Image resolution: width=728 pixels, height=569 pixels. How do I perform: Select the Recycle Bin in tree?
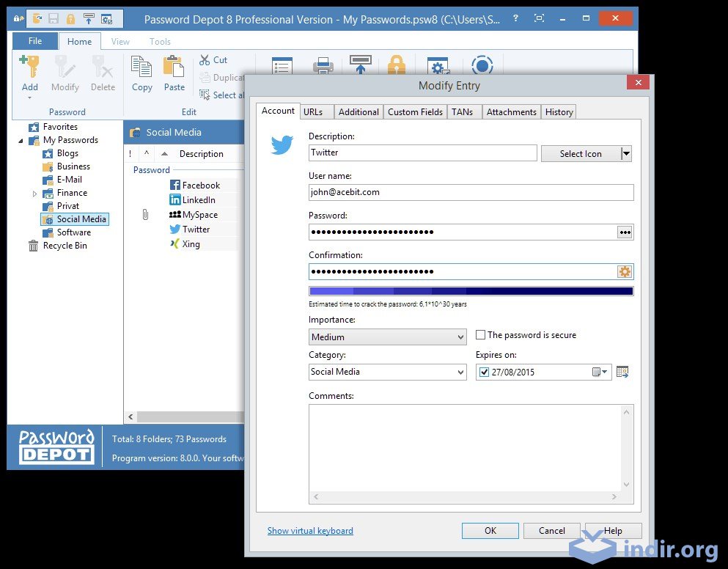click(x=65, y=246)
